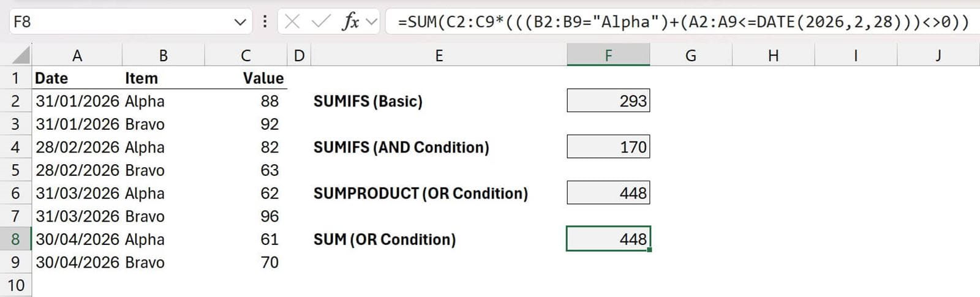Select row 8 header
Viewport: 980px width, 297px height.
(16, 239)
